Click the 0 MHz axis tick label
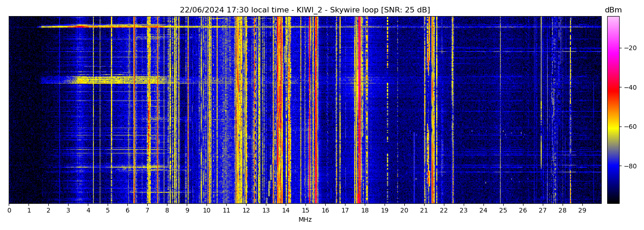Viewport: 644px width, 230px height. coord(9,211)
